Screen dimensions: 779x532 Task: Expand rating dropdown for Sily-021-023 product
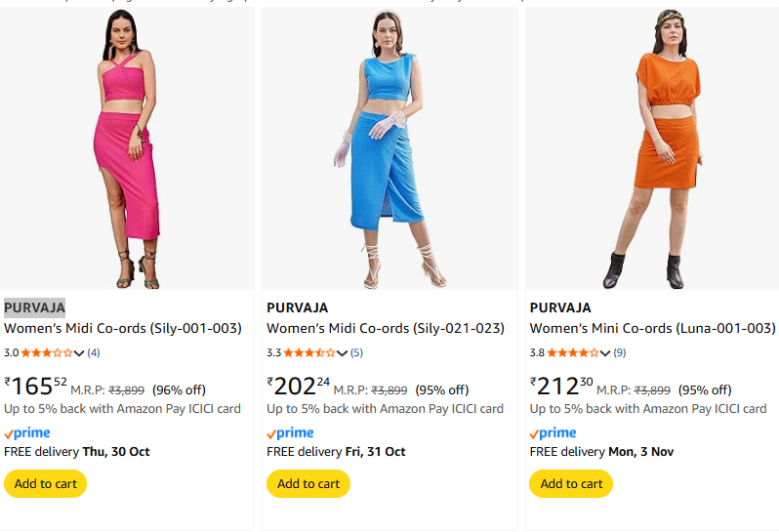[343, 353]
